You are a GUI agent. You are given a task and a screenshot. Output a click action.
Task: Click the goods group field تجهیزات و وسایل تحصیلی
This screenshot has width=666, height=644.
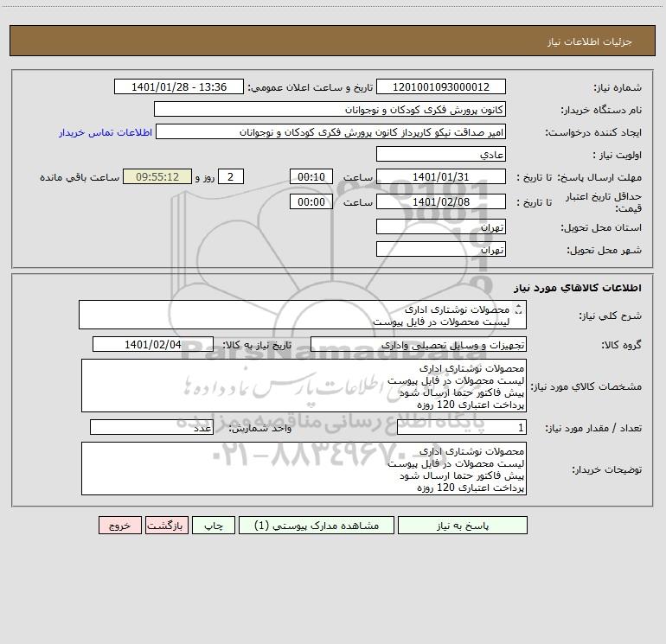[419, 344]
